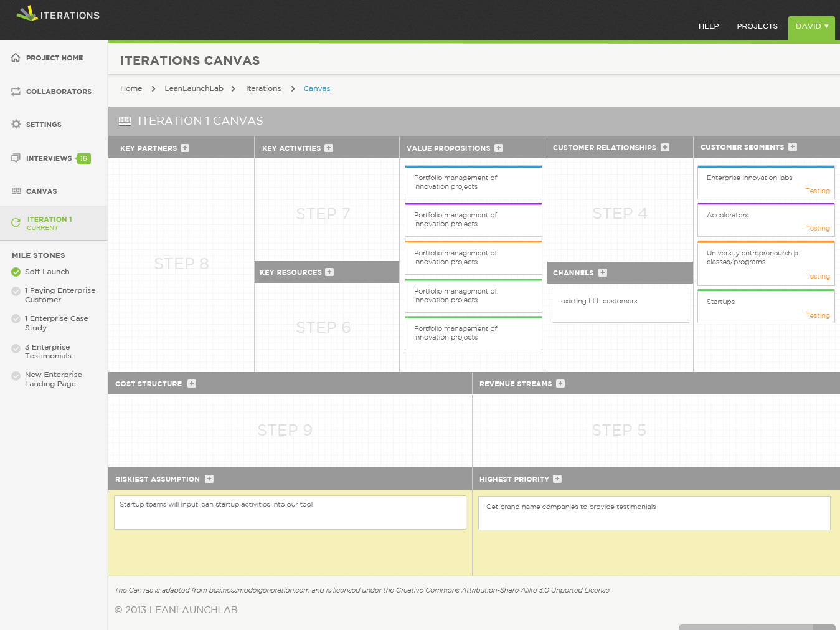Toggle the Soft Launch milestone checkmark

(x=16, y=272)
